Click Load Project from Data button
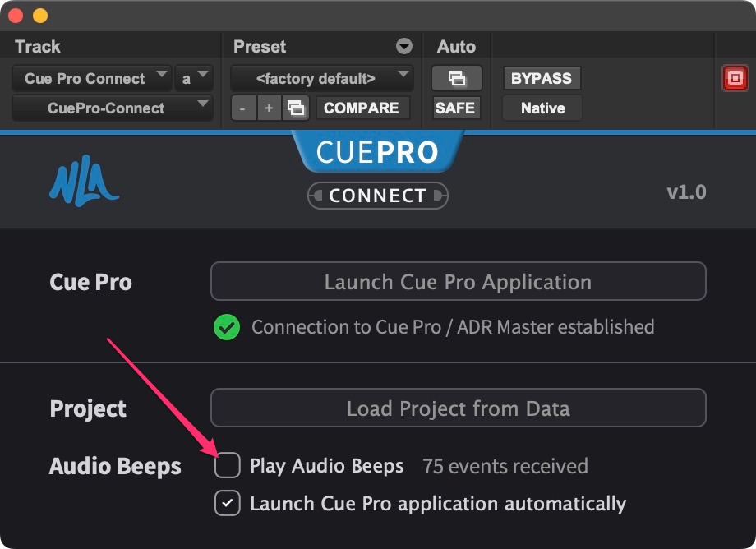The width and height of the screenshot is (756, 549). (458, 408)
